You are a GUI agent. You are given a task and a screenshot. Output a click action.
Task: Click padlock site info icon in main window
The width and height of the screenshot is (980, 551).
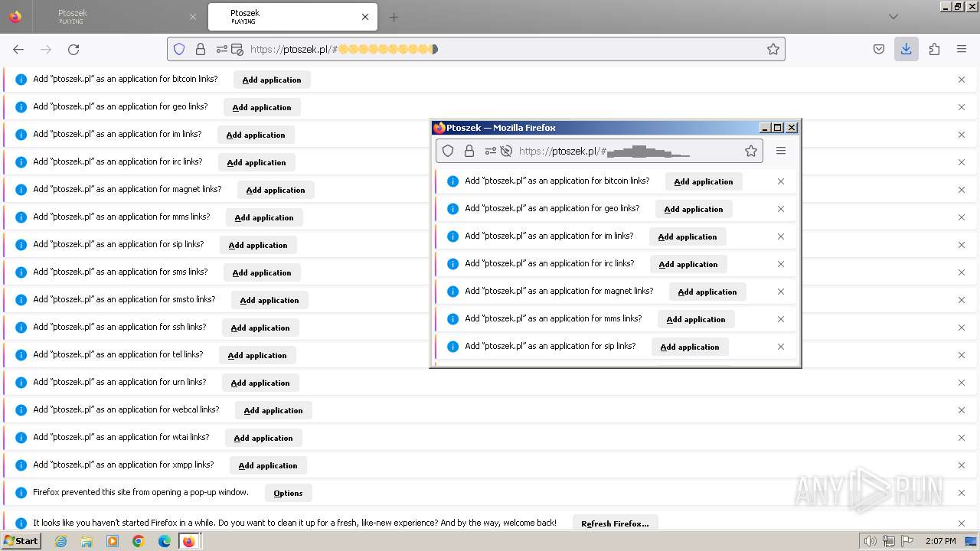pyautogui.click(x=201, y=49)
